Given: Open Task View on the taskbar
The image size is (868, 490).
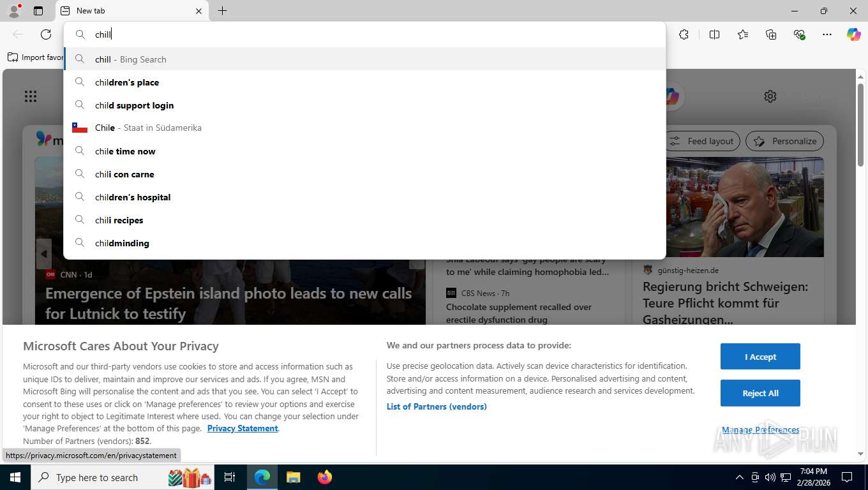Looking at the screenshot, I should [x=230, y=477].
